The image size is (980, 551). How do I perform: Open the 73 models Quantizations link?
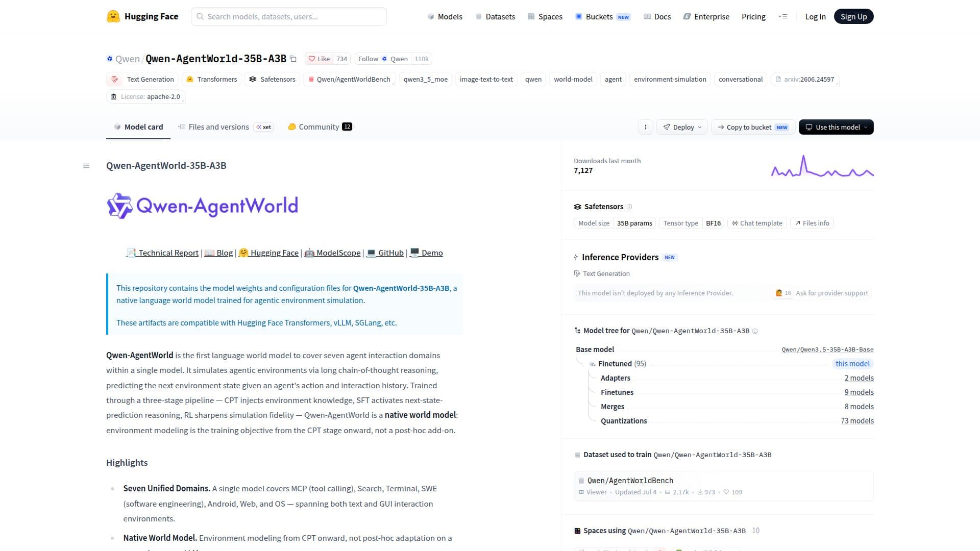[x=857, y=421]
